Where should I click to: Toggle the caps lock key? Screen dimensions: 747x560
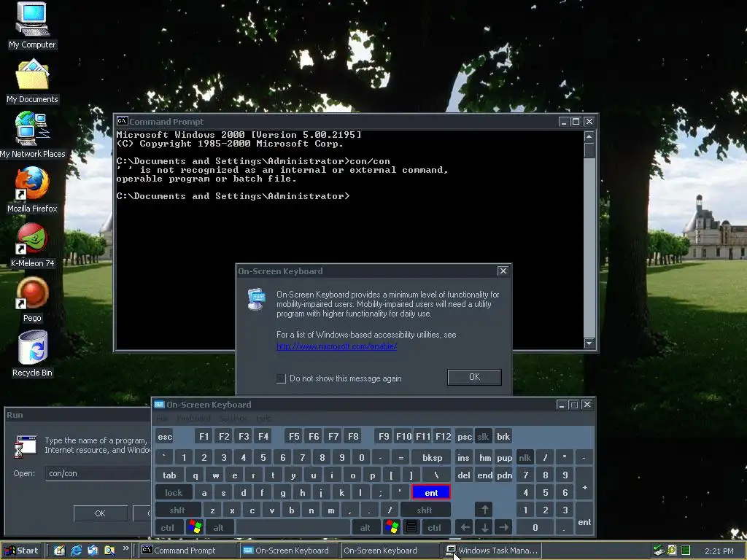(174, 492)
